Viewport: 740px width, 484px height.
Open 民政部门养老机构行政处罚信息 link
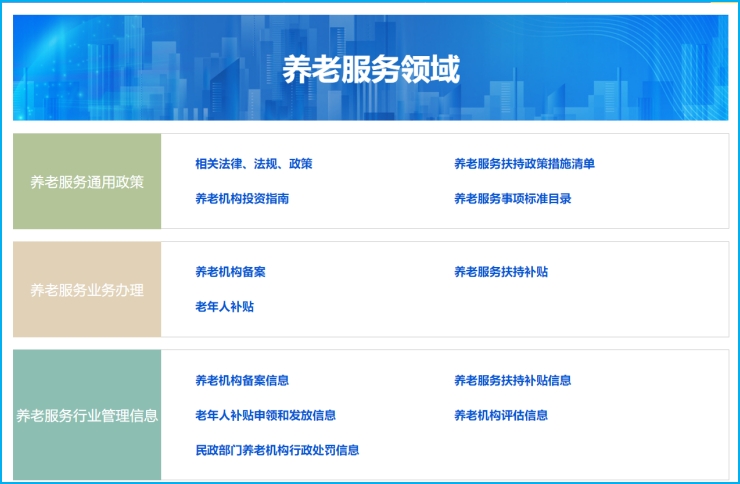[277, 451]
